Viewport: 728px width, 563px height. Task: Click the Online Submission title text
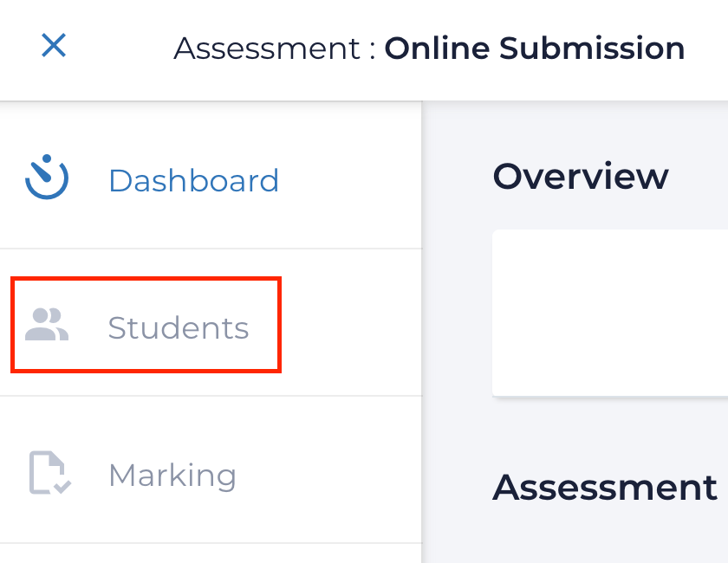534,49
